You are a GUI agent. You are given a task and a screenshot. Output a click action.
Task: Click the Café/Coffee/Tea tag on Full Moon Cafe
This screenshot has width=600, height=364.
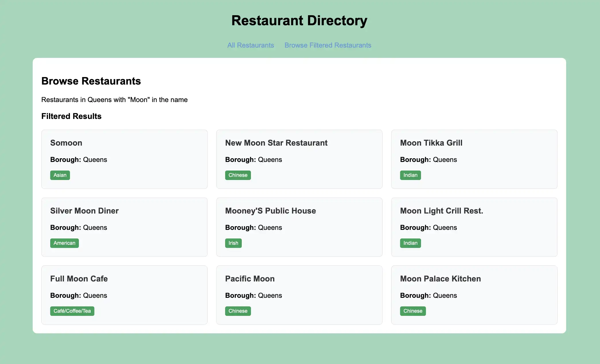(x=72, y=311)
